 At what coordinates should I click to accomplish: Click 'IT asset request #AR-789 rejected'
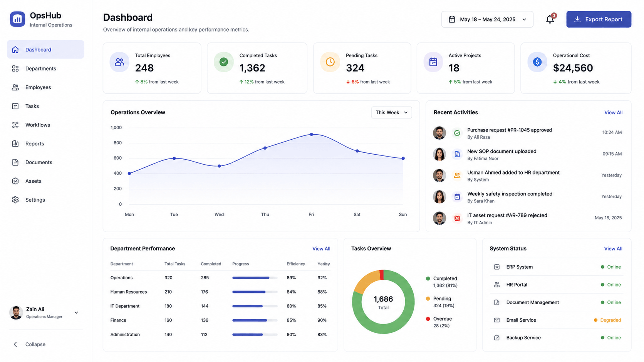coord(507,215)
